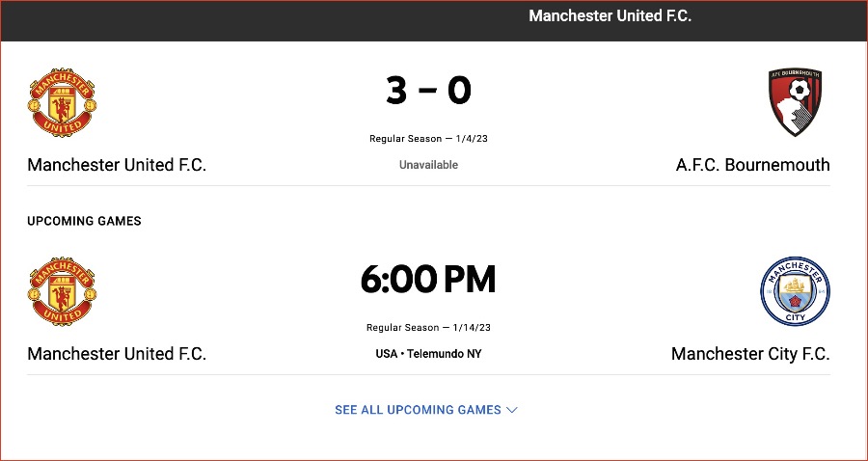Click the dark header bar at the top
Viewport: 868px width, 461px height.
pyautogui.click(x=434, y=20)
